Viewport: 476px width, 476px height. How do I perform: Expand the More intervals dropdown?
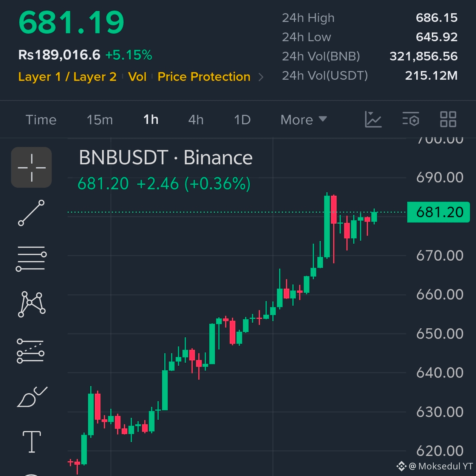303,120
